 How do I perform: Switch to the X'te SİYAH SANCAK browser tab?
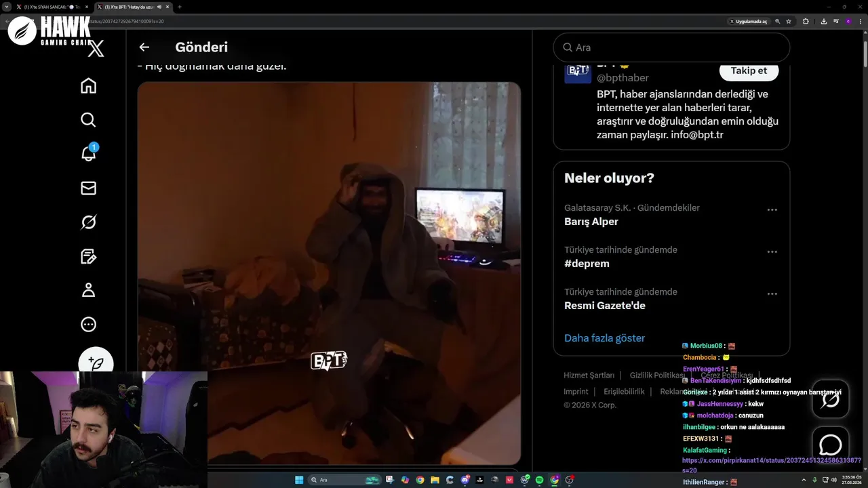52,7
